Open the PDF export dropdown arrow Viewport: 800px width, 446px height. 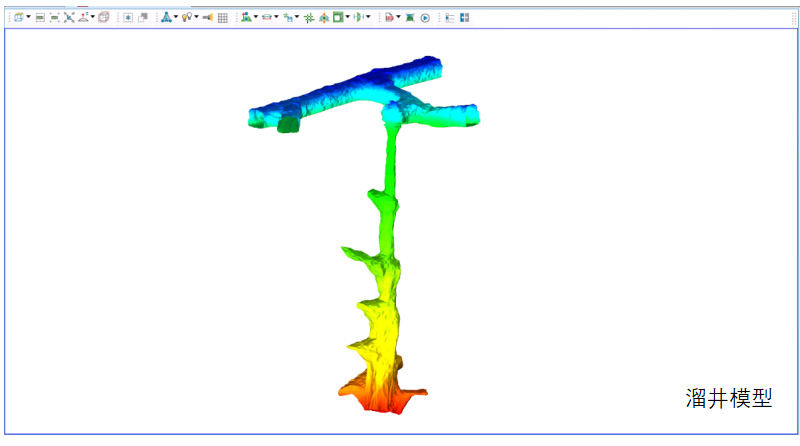[398, 17]
